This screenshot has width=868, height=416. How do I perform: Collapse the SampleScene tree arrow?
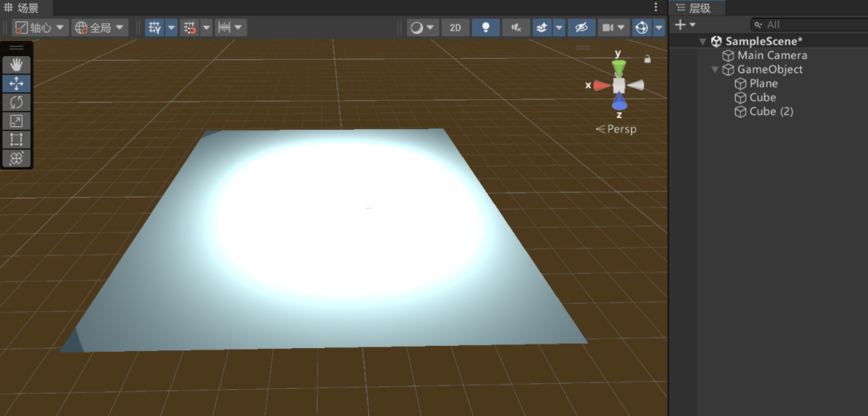pyautogui.click(x=702, y=42)
